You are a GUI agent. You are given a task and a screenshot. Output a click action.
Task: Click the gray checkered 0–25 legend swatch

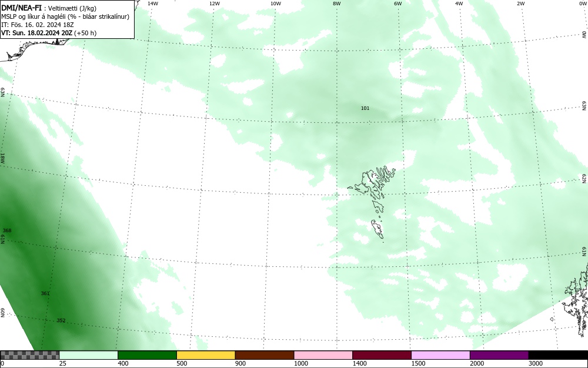tap(29, 355)
